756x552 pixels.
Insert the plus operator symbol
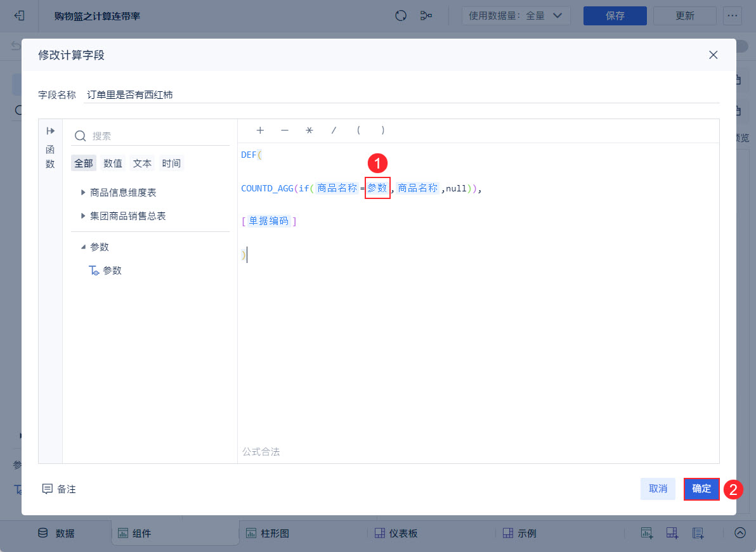pos(260,130)
